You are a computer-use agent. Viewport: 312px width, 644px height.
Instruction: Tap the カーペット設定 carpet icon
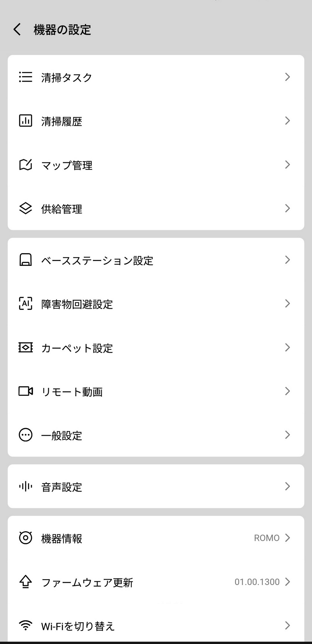25,347
